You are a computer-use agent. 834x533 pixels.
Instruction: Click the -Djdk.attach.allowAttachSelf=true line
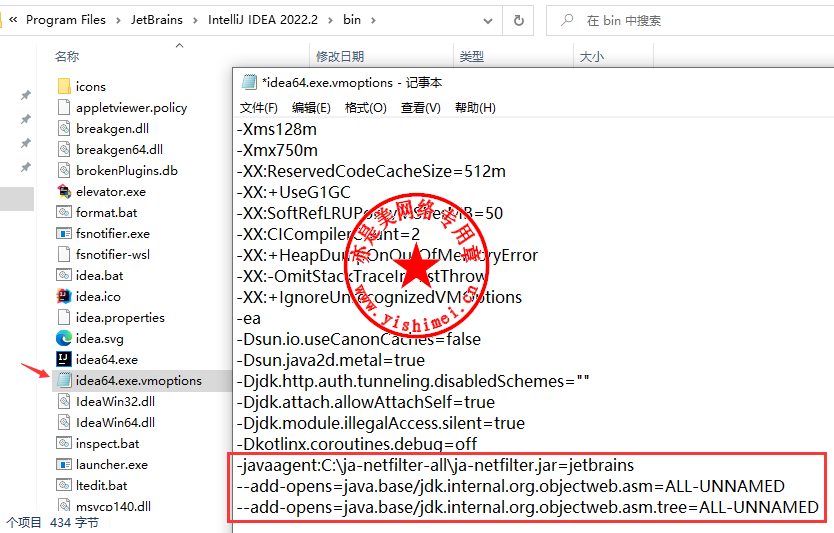coord(366,402)
